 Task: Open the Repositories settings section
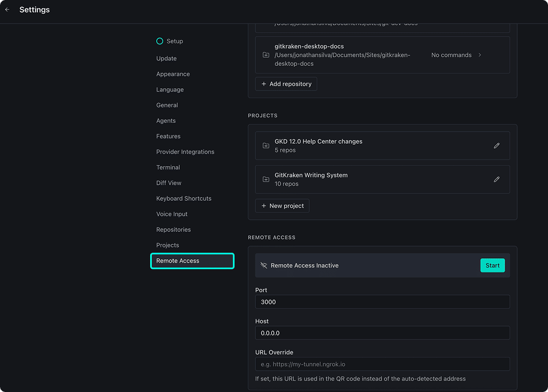point(174,230)
